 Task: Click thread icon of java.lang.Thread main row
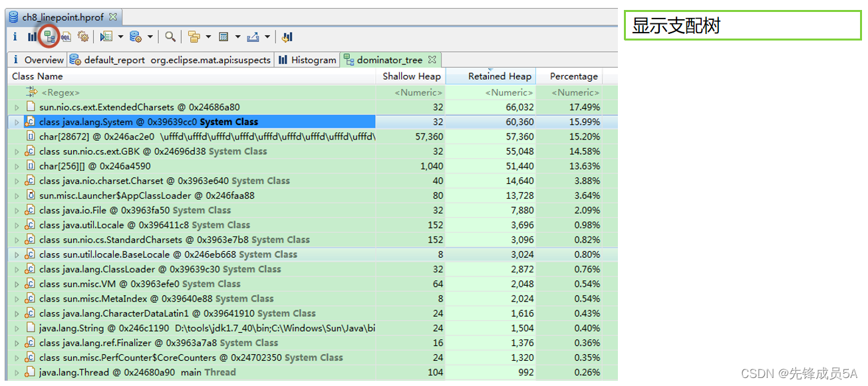(x=30, y=372)
